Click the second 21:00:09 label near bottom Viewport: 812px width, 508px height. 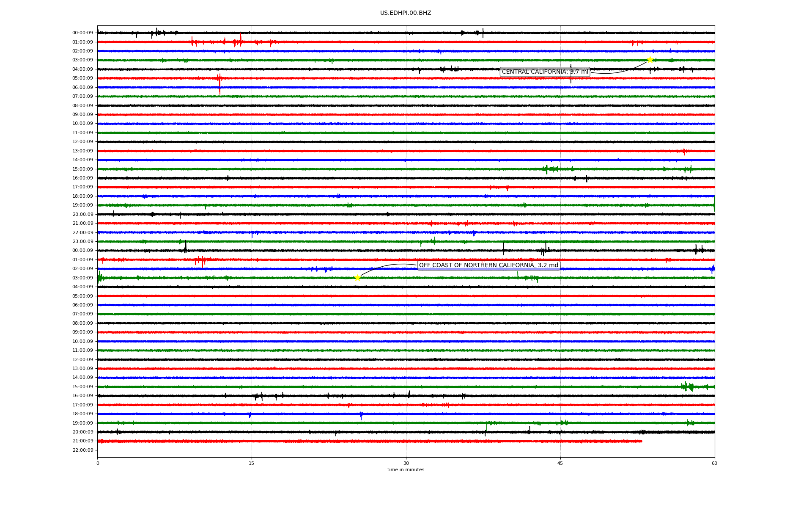pyautogui.click(x=82, y=441)
